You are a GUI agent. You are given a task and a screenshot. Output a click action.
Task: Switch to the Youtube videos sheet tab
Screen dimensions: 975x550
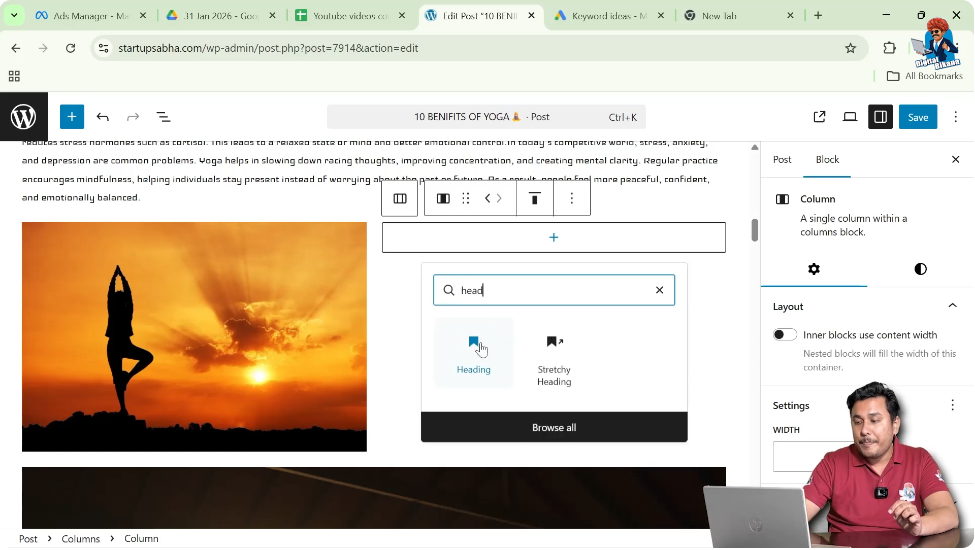(x=351, y=16)
